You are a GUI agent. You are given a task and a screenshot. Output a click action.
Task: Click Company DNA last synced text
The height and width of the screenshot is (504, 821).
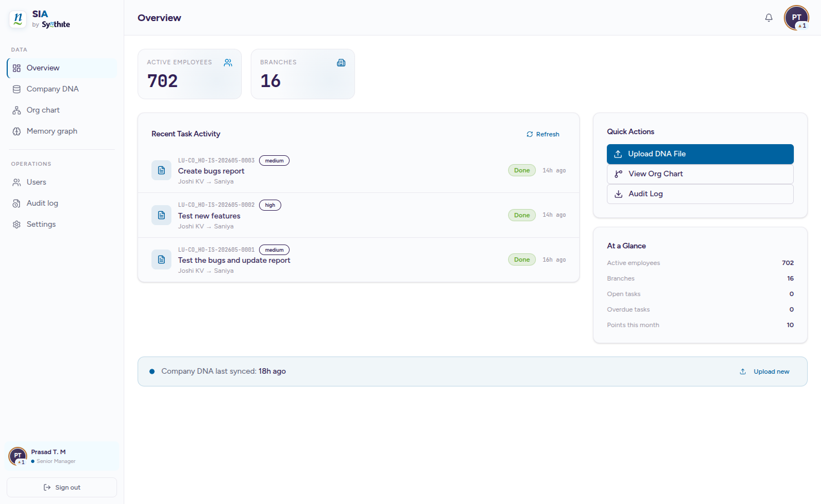[224, 371]
